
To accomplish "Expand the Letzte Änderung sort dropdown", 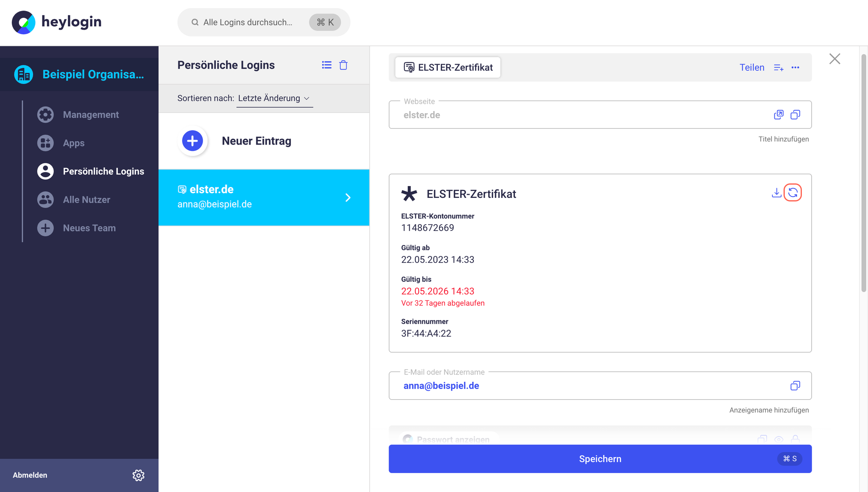I will [x=274, y=98].
